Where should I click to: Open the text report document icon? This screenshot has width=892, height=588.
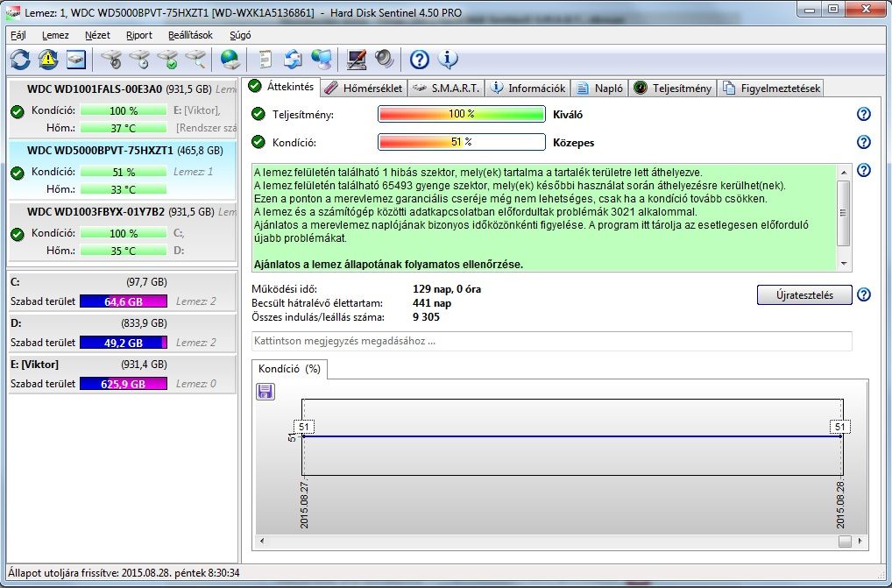[265, 59]
